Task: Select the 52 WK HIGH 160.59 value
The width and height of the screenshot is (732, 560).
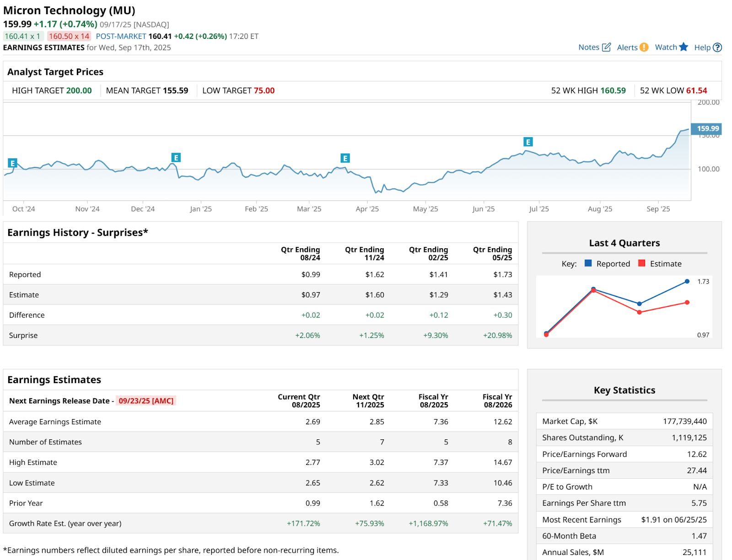Action: pyautogui.click(x=613, y=91)
